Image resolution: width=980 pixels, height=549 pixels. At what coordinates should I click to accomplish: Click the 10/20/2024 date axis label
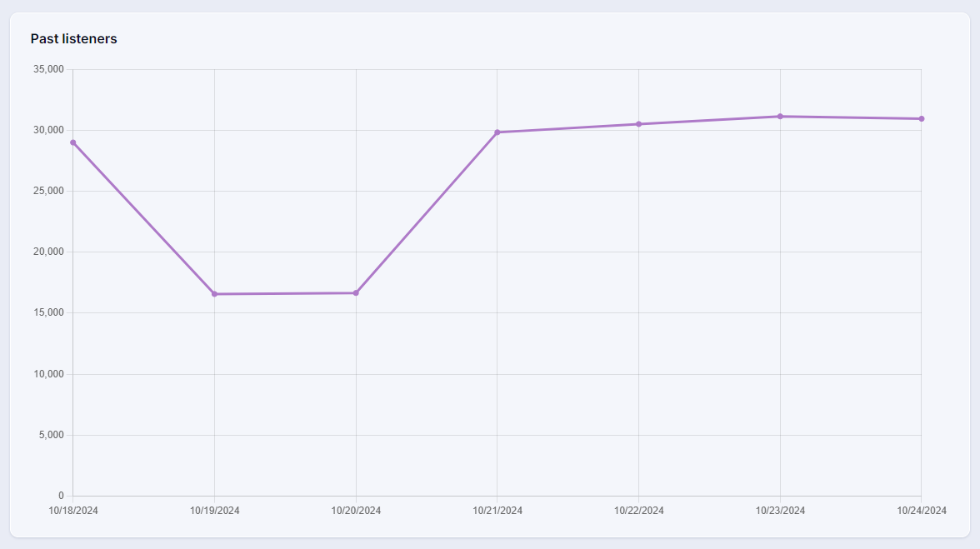tap(356, 511)
